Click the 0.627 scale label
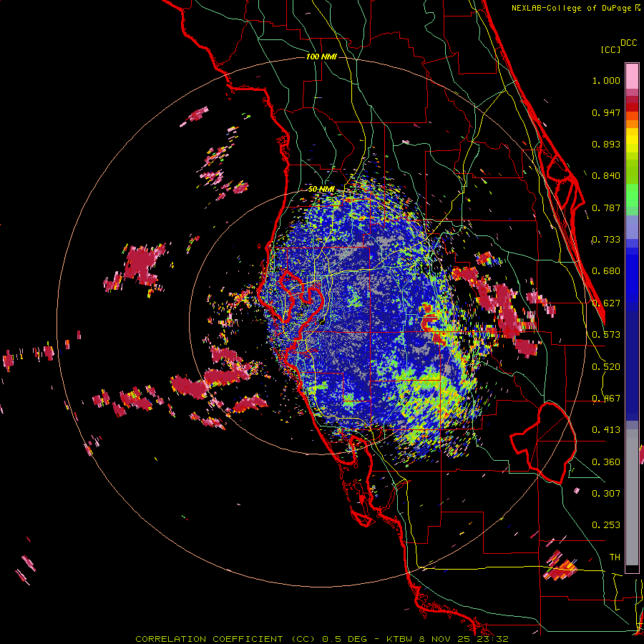644x644 pixels. (606, 303)
